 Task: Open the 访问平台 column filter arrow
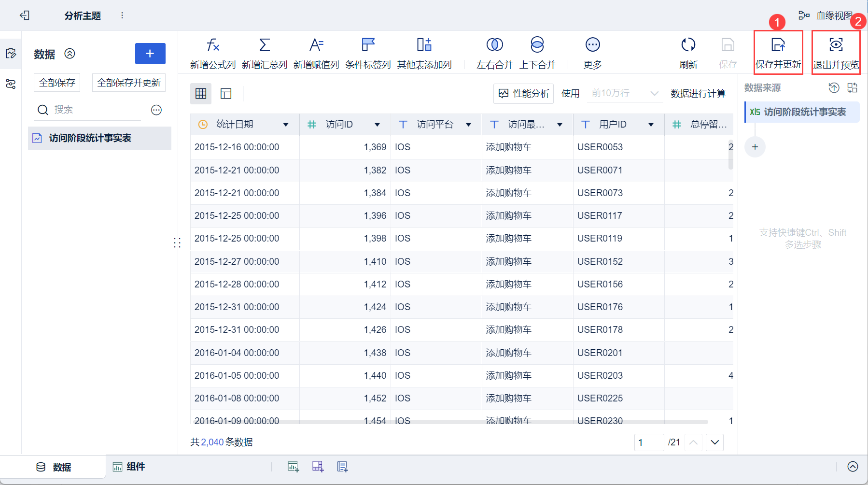coord(468,125)
